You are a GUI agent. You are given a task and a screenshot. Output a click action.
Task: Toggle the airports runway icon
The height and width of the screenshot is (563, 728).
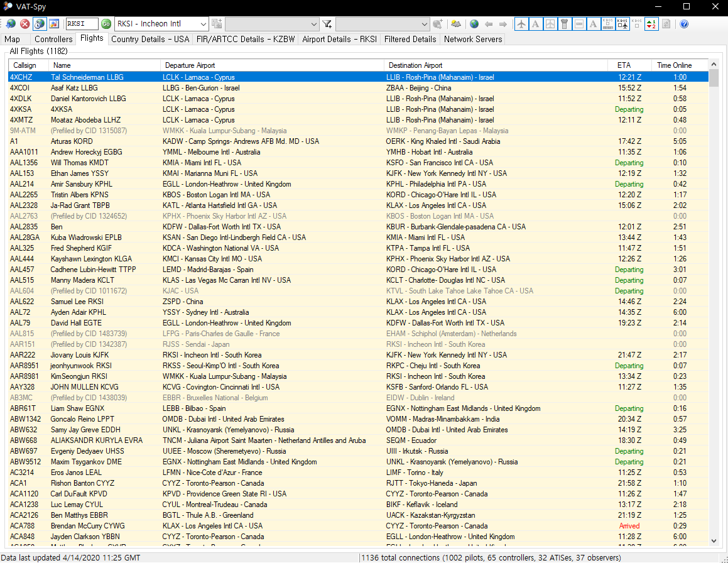pyautogui.click(x=550, y=24)
